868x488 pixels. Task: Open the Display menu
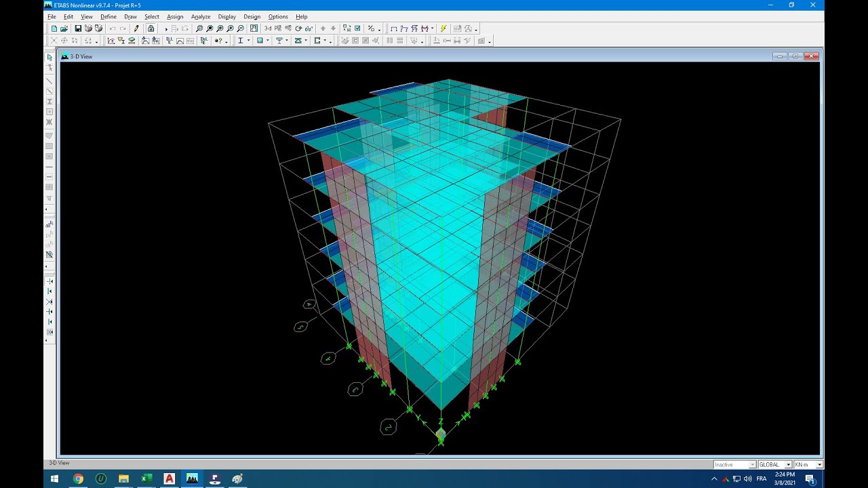coord(227,16)
